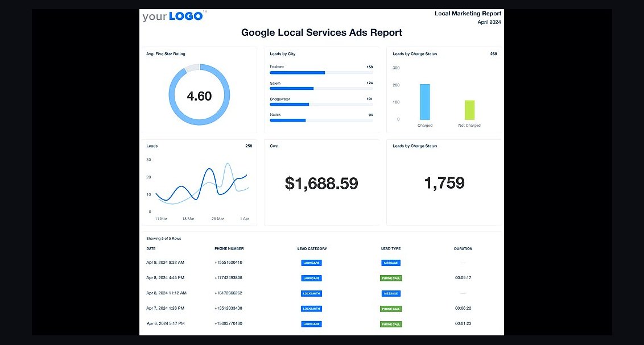Click the Foxboro progress bar
The width and height of the screenshot is (644, 345).
pos(321,73)
